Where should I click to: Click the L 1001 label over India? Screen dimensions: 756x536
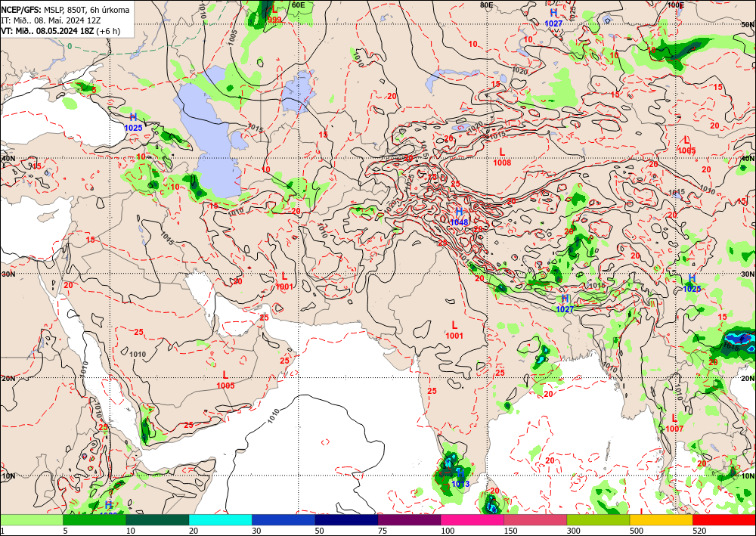454,330
